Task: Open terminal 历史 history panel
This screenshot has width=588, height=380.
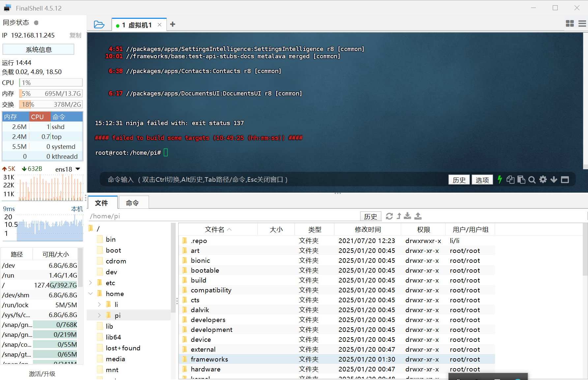Action: [x=459, y=179]
